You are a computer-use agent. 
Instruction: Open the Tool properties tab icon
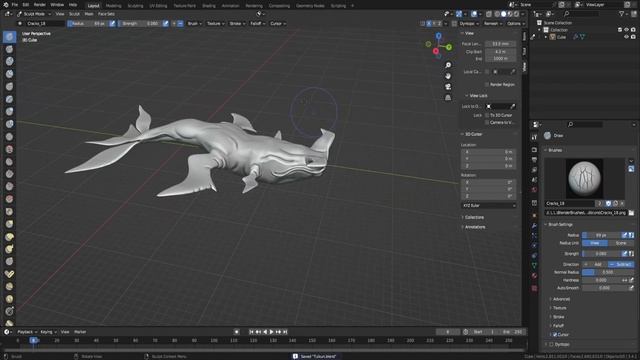click(534, 138)
